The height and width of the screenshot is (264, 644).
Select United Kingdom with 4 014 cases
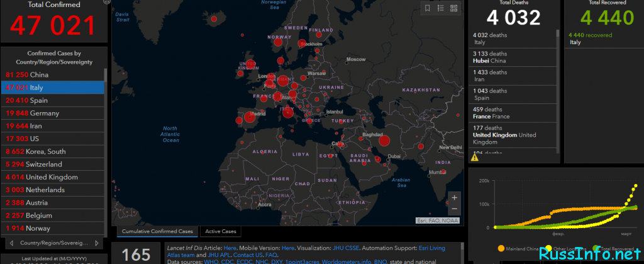click(53, 177)
